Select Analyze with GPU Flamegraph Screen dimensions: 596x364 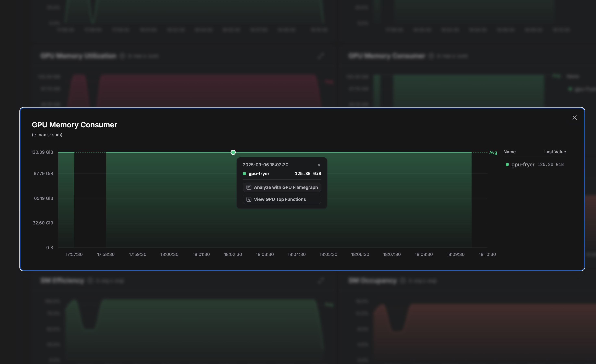(282, 187)
